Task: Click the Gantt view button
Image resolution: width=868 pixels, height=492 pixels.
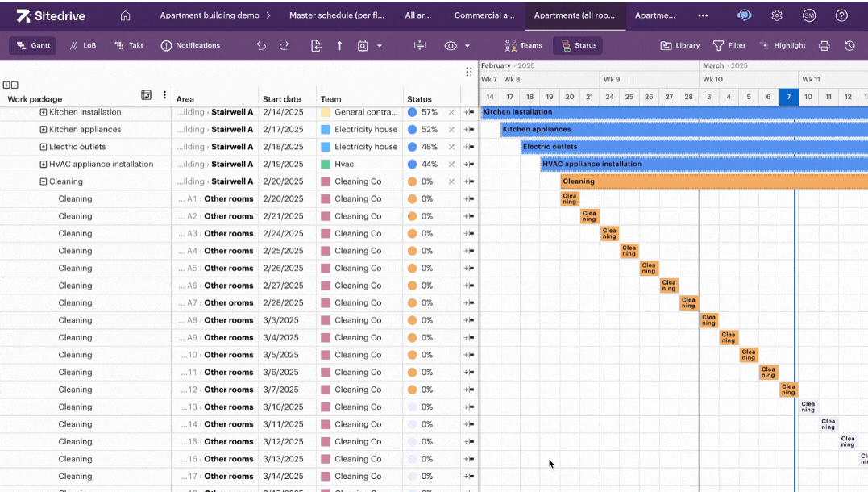Action: point(32,45)
